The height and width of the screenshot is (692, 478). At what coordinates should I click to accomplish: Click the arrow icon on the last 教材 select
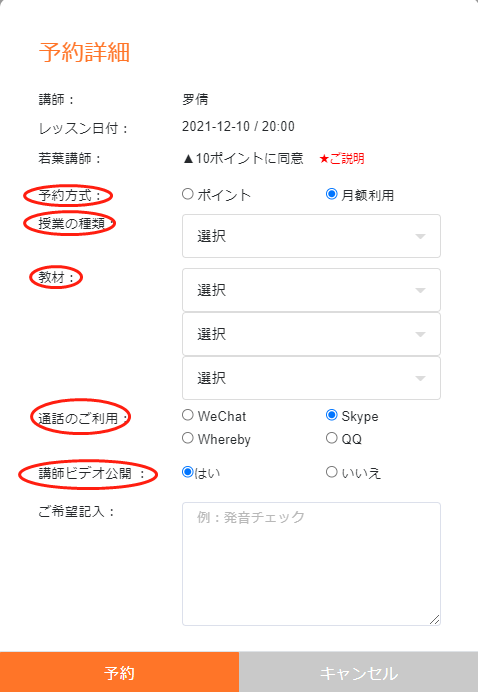pyautogui.click(x=421, y=379)
